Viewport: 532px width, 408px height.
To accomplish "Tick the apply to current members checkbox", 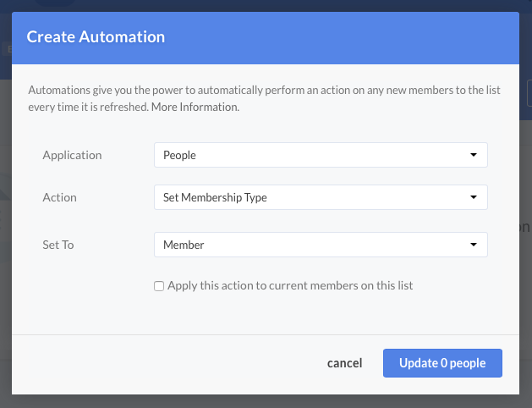I will [159, 286].
